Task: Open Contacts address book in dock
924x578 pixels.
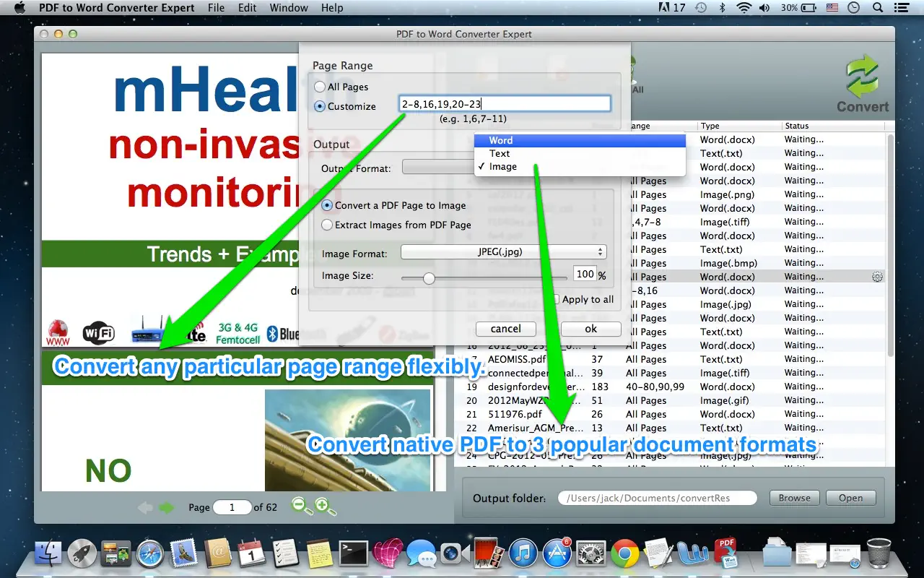Action: [217, 554]
